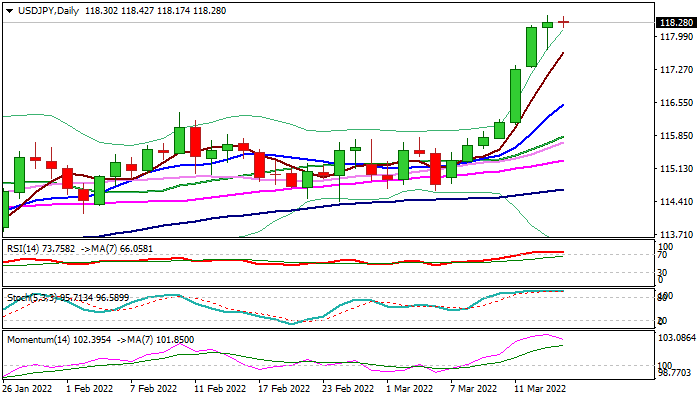Image resolution: width=700 pixels, height=400 pixels.
Task: Click the 115.130 price axis label
Action: pyautogui.click(x=676, y=169)
